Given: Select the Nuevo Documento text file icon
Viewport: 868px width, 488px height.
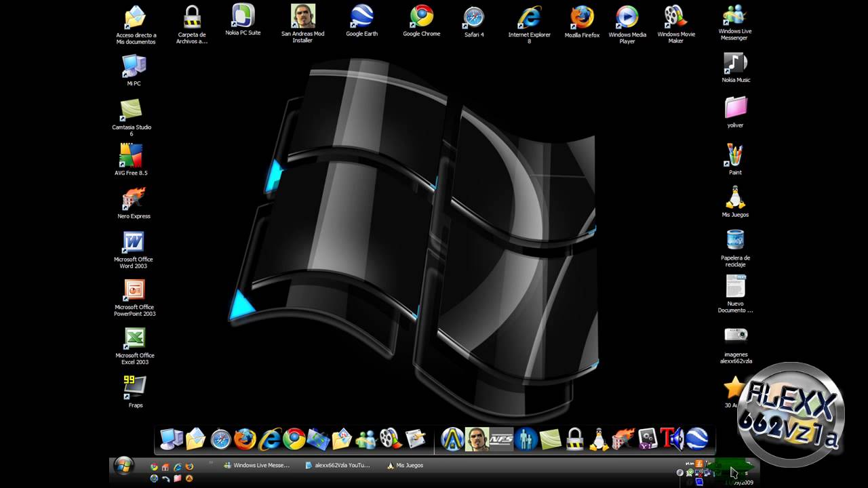Looking at the screenshot, I should [735, 293].
